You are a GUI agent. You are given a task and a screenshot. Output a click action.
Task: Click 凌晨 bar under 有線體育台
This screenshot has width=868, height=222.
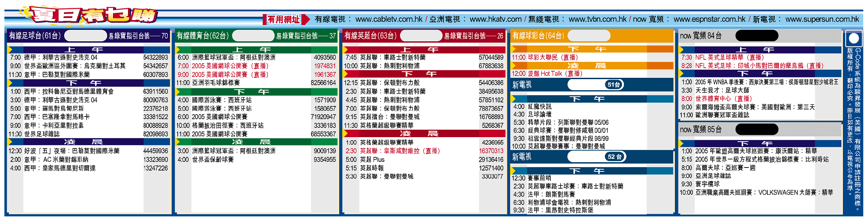point(256,142)
